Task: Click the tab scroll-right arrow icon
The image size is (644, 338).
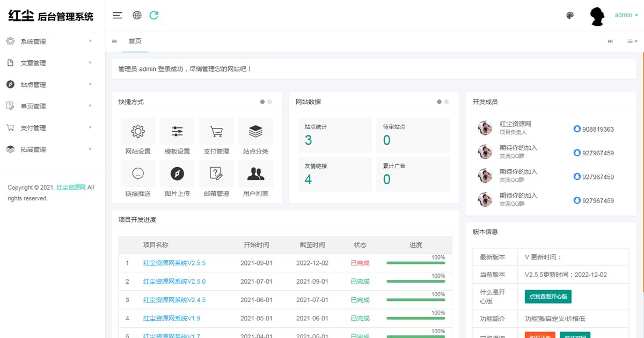Action: tap(610, 41)
